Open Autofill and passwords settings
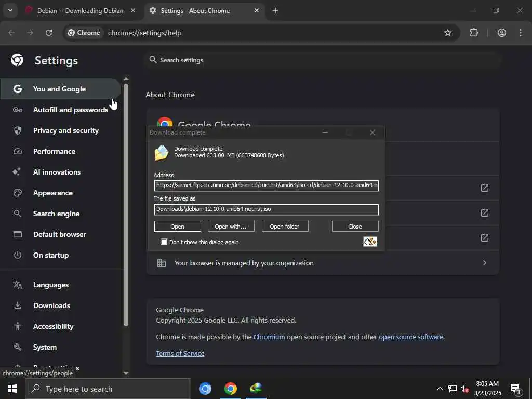Screen dimensions: 532x399 click(x=60, y=110)
